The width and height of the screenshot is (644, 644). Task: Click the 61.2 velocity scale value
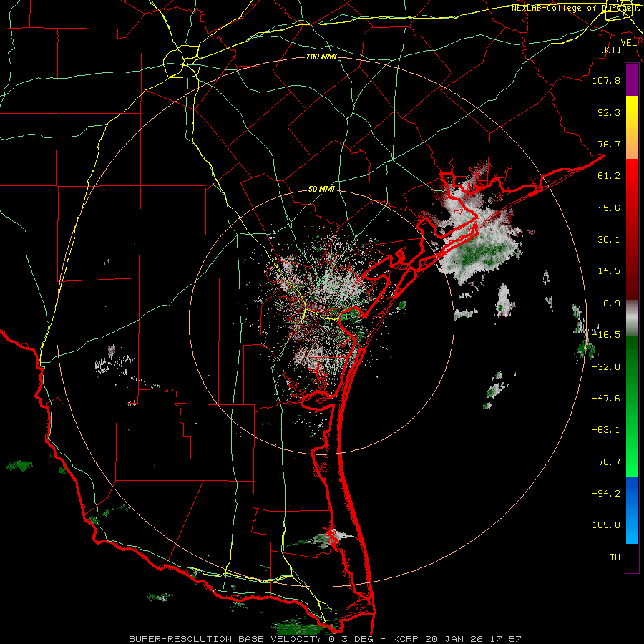(x=609, y=176)
